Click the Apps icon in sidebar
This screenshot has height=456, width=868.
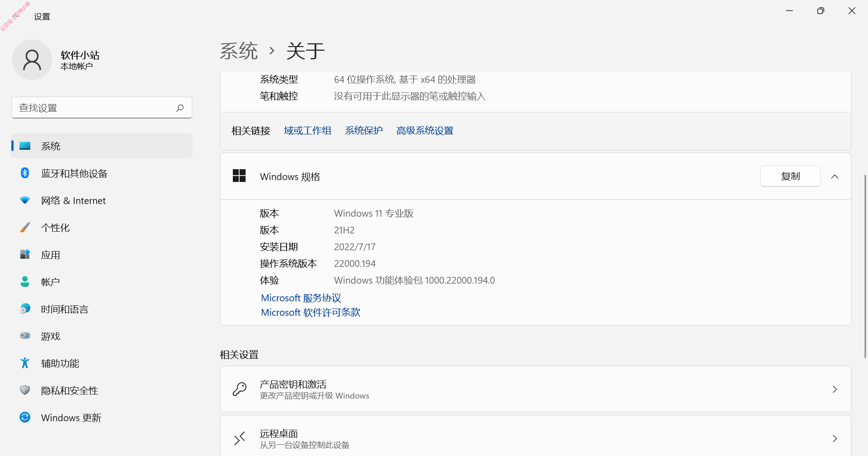point(25,254)
